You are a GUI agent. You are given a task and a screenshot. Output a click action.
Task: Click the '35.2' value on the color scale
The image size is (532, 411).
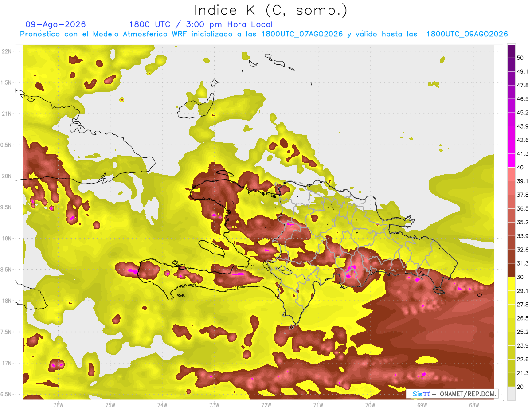(523, 222)
